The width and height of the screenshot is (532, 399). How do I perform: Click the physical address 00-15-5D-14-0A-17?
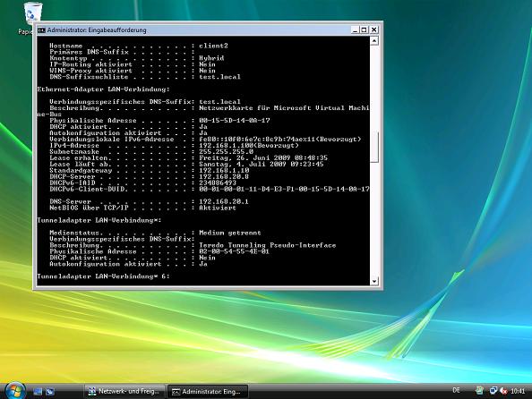[235, 121]
